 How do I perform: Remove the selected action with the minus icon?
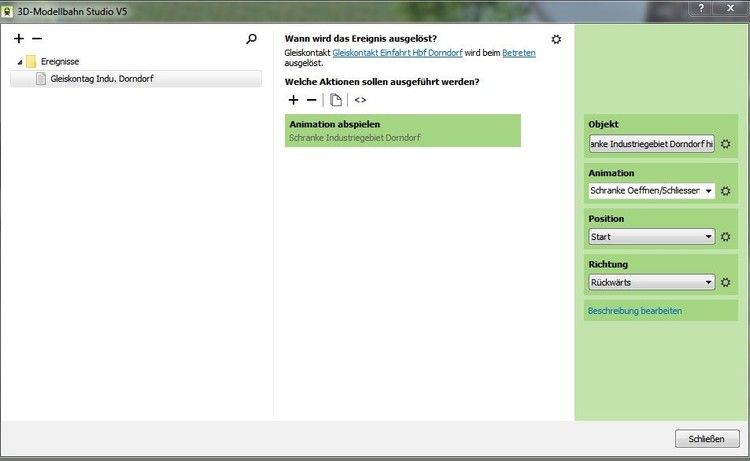point(311,99)
